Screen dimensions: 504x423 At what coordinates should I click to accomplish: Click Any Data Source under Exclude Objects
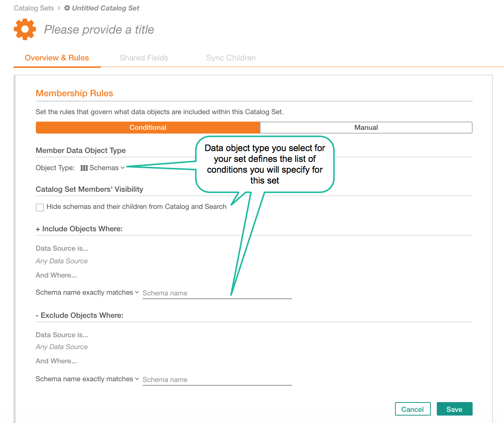[x=62, y=347]
